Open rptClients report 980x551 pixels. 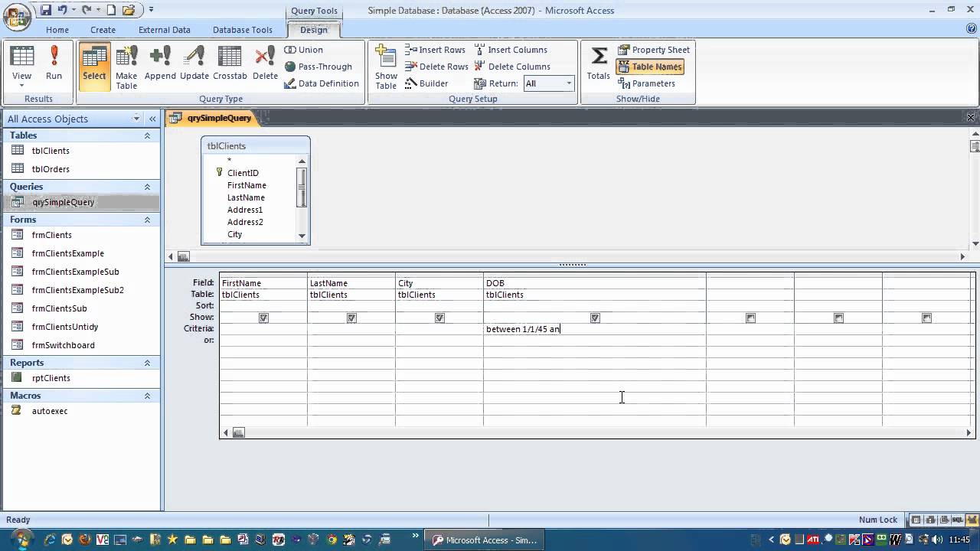click(x=51, y=378)
